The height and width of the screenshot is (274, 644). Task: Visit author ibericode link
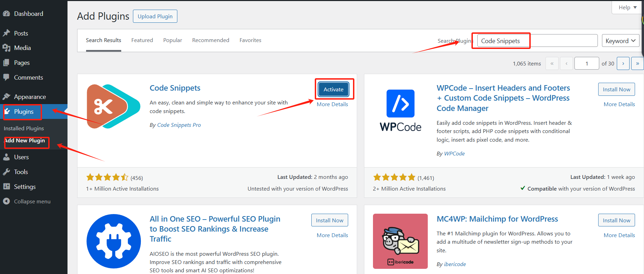coord(455,264)
